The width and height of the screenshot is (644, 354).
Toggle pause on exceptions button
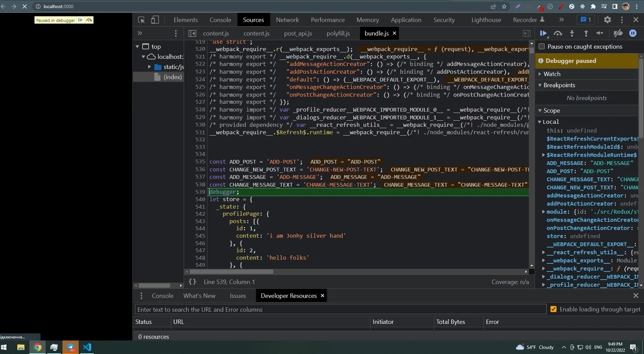(x=633, y=33)
